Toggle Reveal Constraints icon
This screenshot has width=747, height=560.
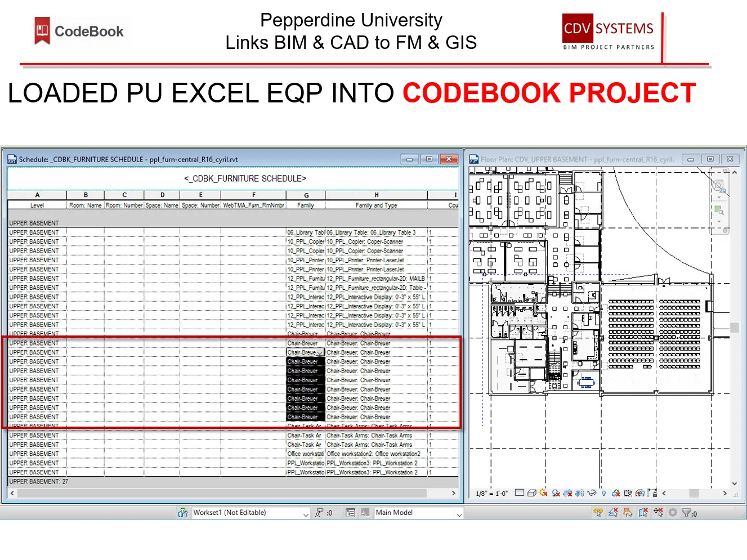coord(652,492)
